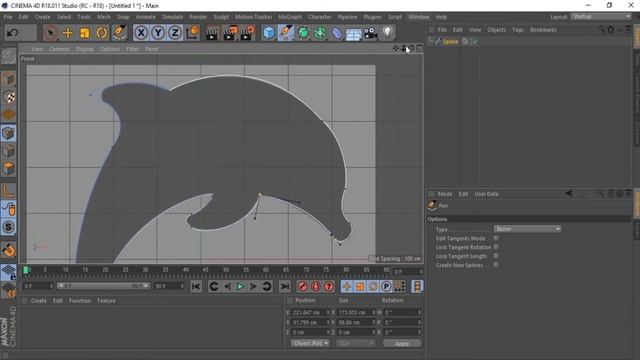640x360 pixels.
Task: Enable Lock Tangent Length checkbox
Action: 496,256
